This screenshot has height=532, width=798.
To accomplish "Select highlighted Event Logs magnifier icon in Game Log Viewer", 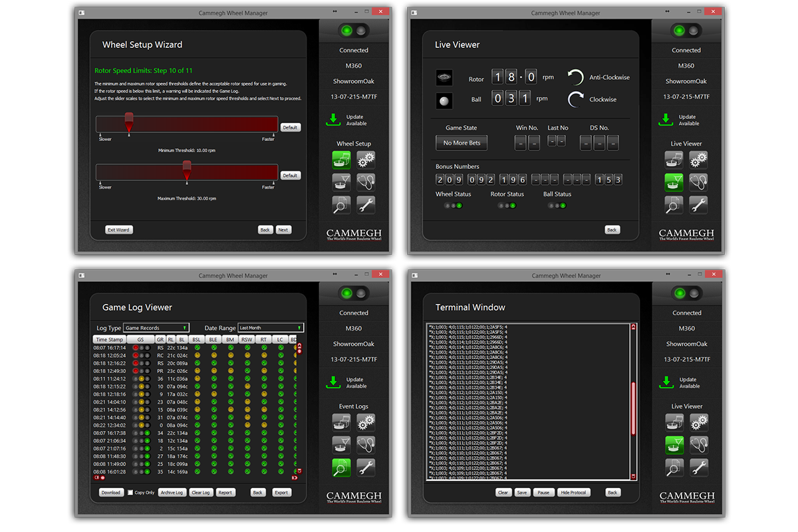I will (x=342, y=467).
